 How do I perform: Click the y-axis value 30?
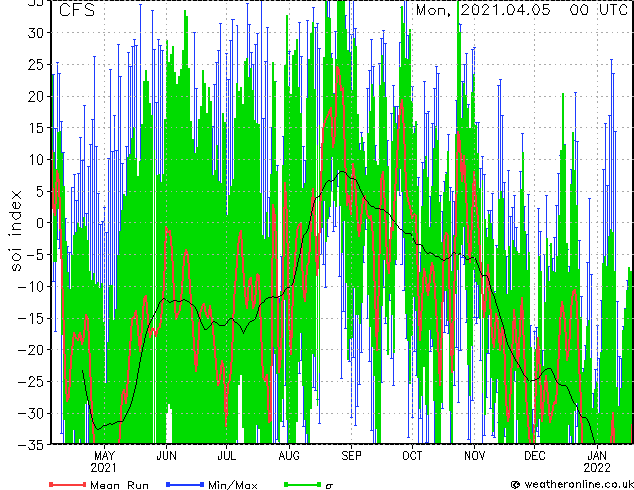click(37, 33)
